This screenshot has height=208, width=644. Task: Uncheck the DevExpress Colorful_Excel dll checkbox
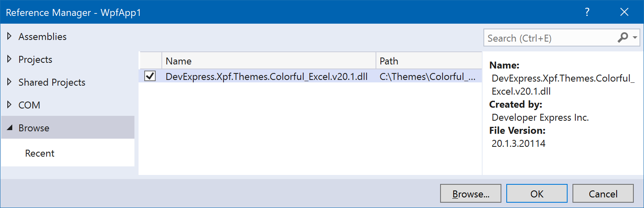tap(150, 76)
